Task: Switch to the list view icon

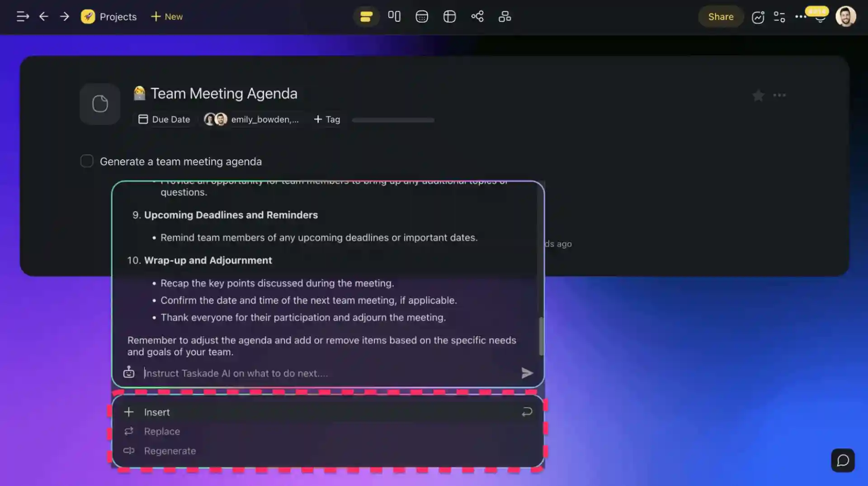Action: coord(366,17)
